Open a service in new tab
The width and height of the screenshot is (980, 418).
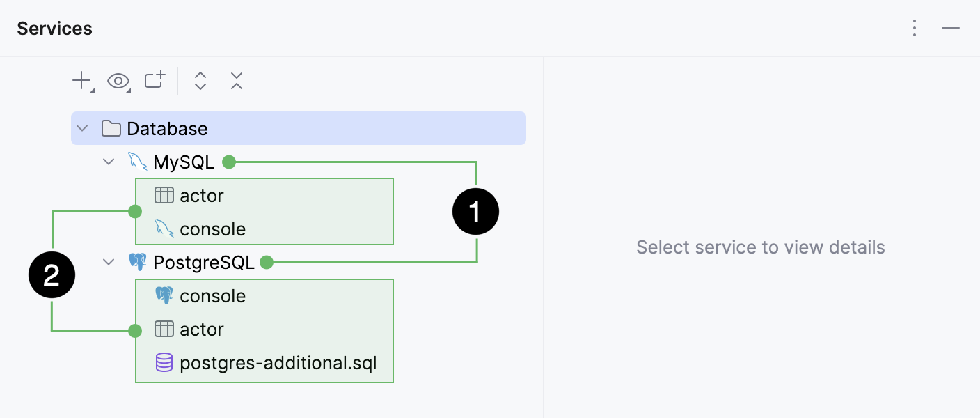[154, 81]
